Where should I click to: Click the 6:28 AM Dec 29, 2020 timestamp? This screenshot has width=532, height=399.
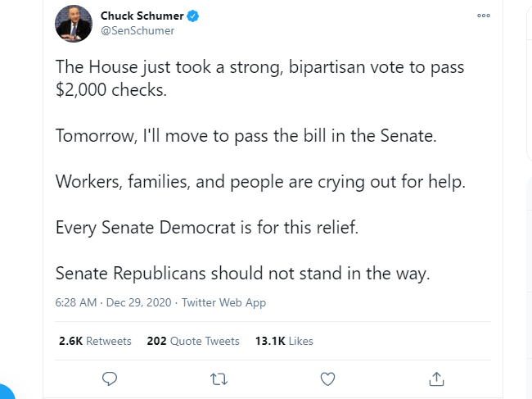[x=113, y=302]
